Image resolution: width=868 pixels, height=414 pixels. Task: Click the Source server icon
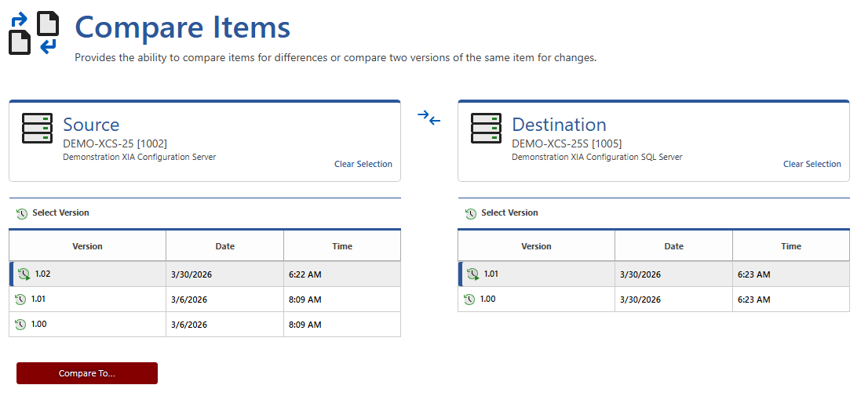37,129
